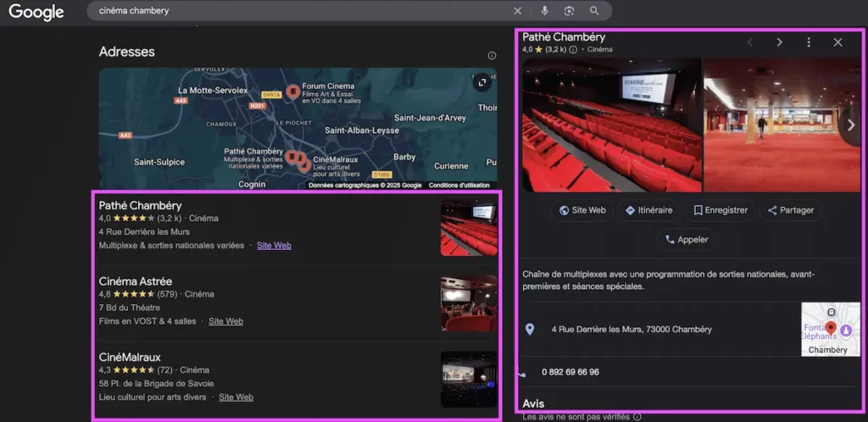Open Cinéma Astrée Site Web link
Image resolution: width=868 pixels, height=422 pixels.
225,321
